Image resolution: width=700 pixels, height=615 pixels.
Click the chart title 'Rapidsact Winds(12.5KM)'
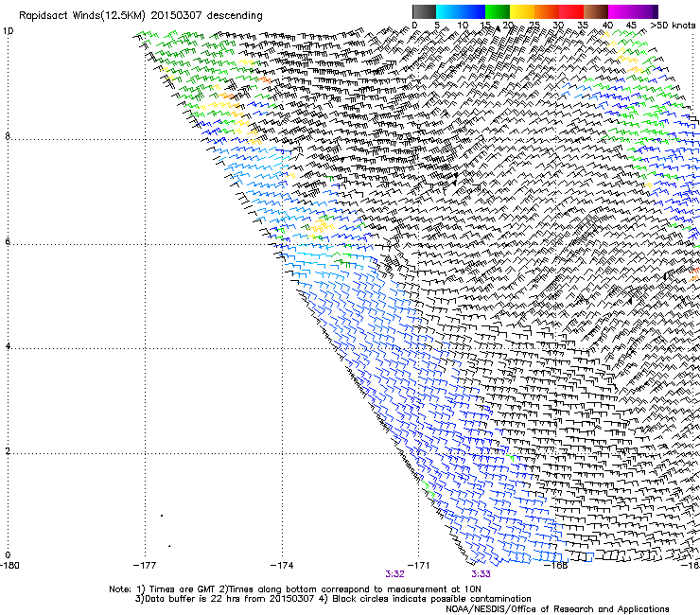pos(81,16)
